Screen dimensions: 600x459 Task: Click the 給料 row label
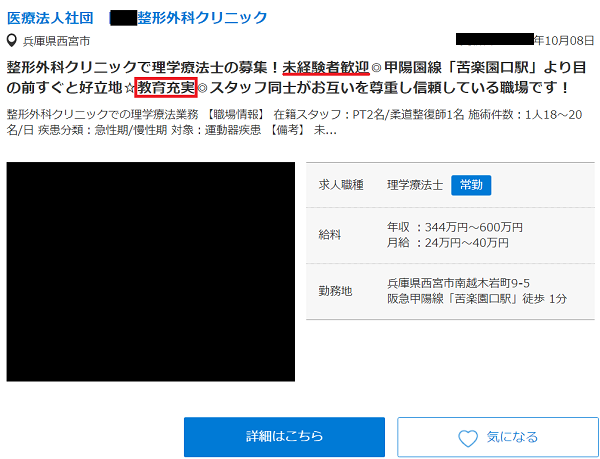tap(329, 235)
